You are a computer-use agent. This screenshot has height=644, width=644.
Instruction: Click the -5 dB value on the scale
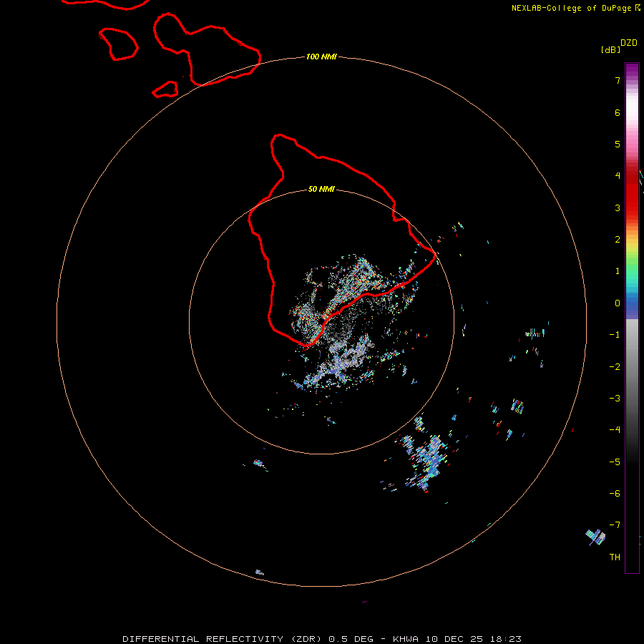(615, 462)
